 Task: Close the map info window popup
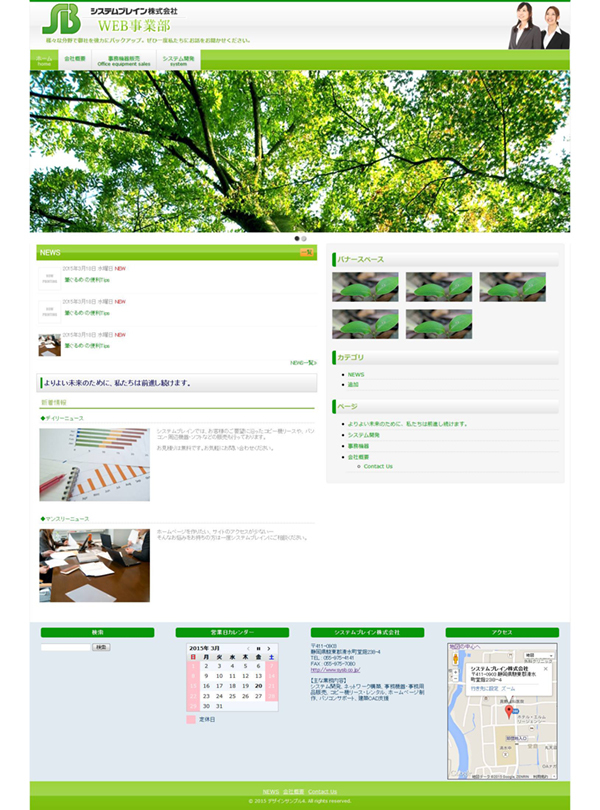545,668
